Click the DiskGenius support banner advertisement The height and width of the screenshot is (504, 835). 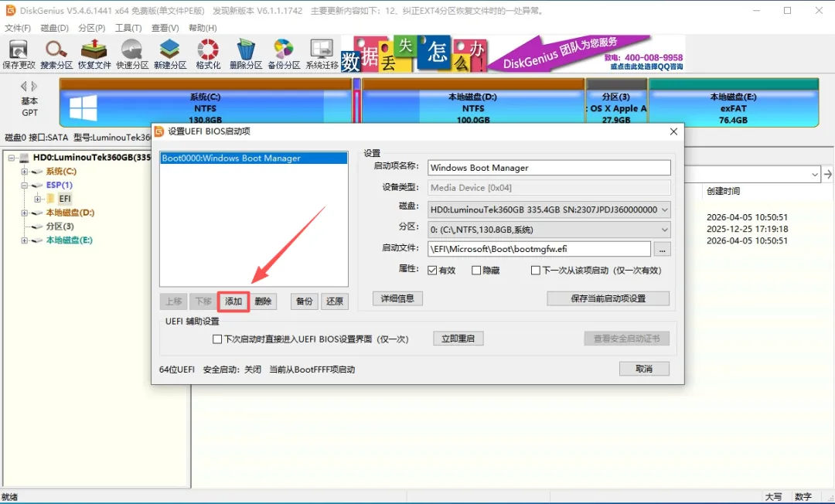click(513, 54)
